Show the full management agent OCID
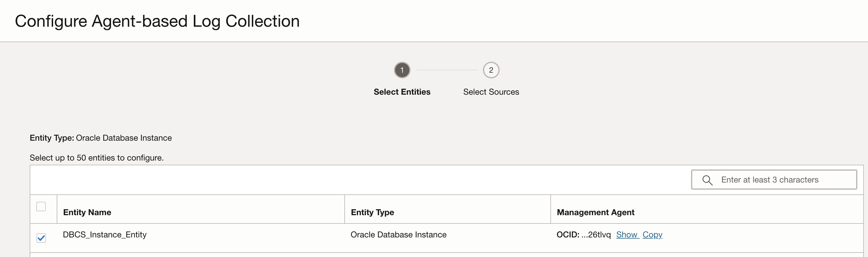868x257 pixels. coord(626,235)
